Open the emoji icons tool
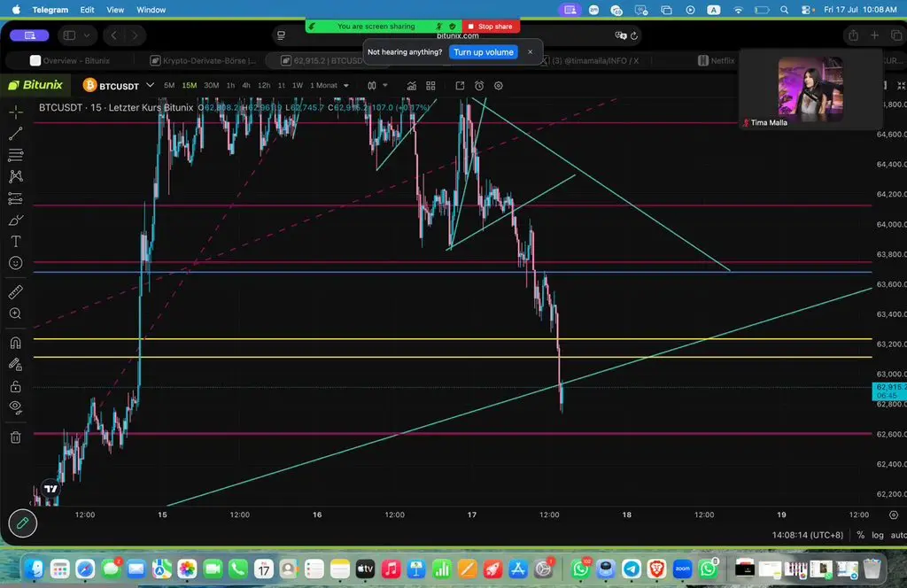The height and width of the screenshot is (588, 907). tap(16, 263)
